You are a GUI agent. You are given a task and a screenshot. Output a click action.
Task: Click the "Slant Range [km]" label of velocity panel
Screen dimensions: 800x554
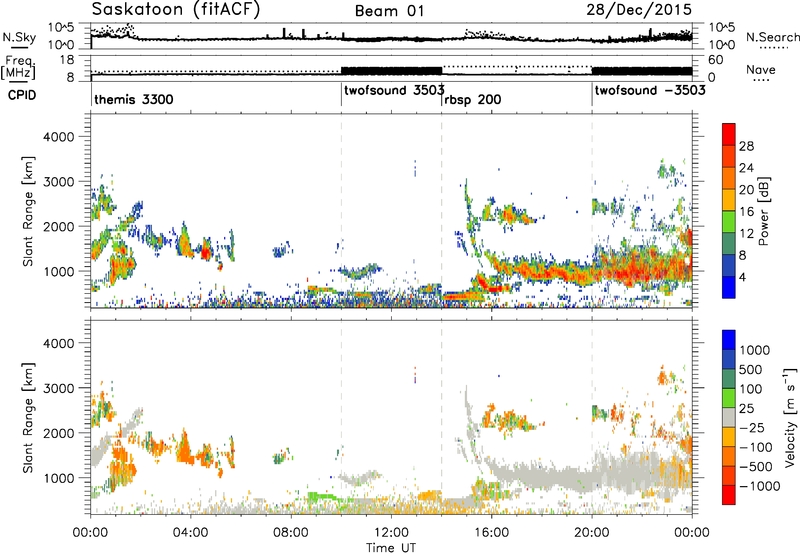(x=28, y=418)
